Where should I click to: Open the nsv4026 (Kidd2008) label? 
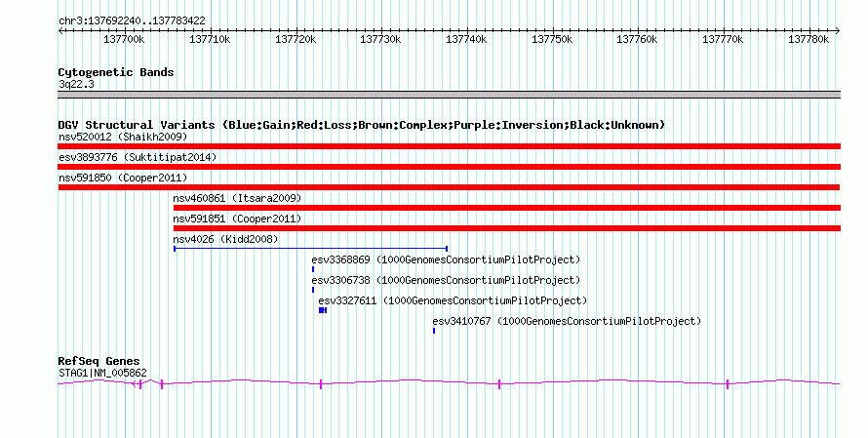(225, 239)
